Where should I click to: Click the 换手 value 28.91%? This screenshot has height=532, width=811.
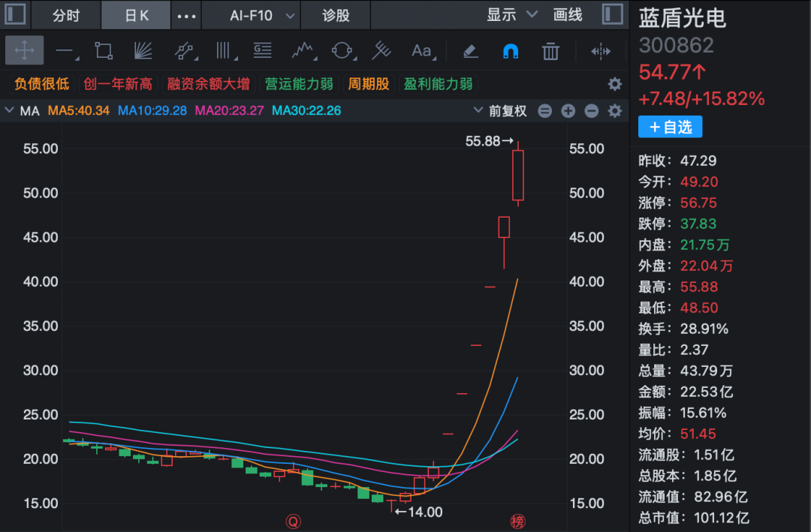704,329
